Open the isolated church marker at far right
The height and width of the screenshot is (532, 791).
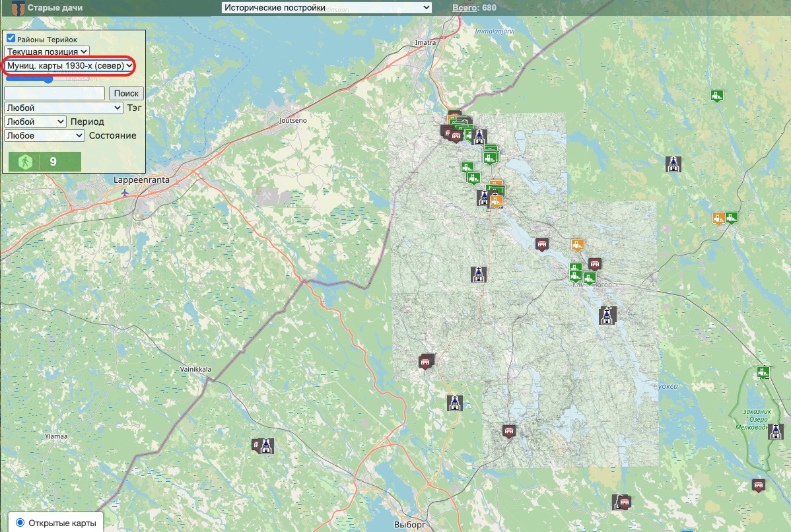tap(673, 165)
